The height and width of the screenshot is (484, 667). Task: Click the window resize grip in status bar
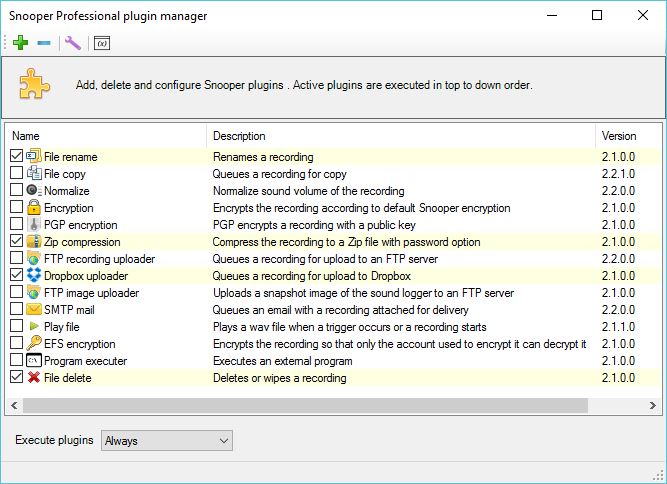660,477
